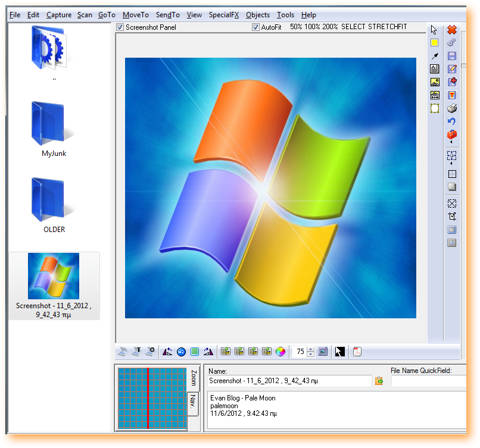The image size is (480, 448).
Task: Click the framed picture icon beside 75
Action: pos(323,352)
